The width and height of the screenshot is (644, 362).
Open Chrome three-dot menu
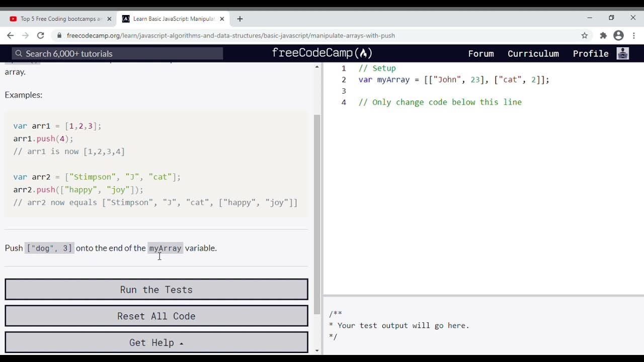click(634, 35)
